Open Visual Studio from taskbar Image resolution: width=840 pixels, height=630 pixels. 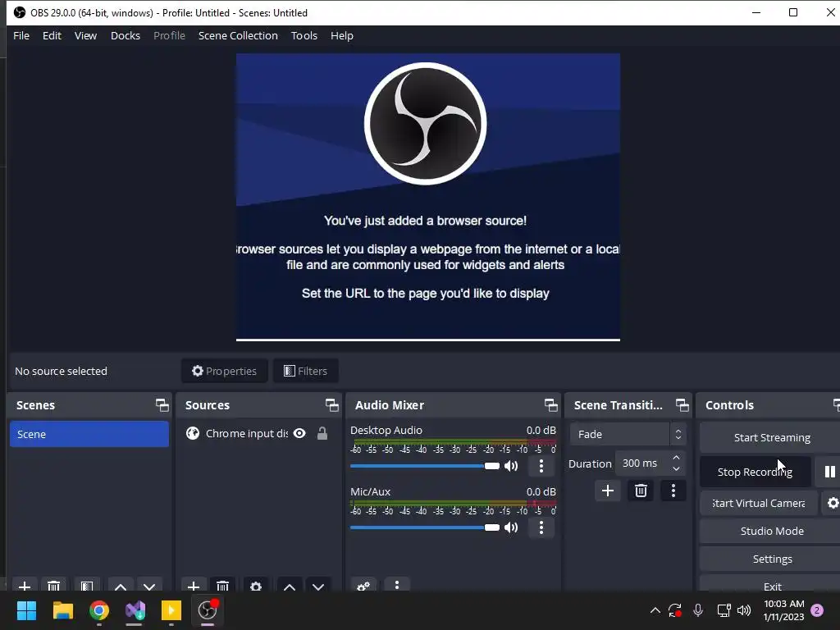135,610
